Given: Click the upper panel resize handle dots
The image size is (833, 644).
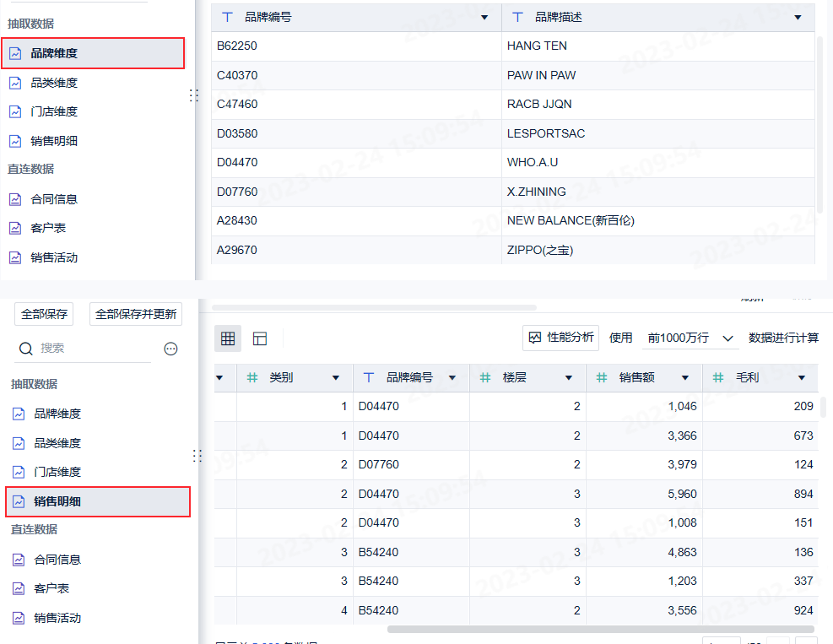Looking at the screenshot, I should point(194,95).
